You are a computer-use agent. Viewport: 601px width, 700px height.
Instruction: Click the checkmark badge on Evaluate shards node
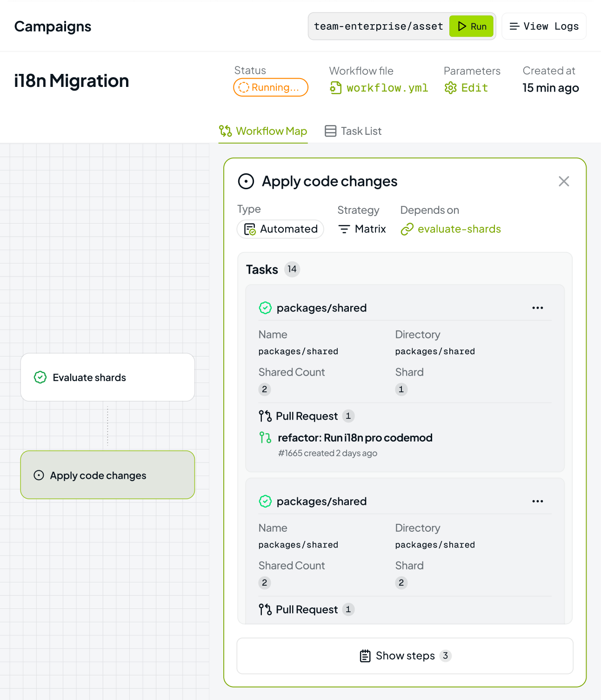(40, 377)
